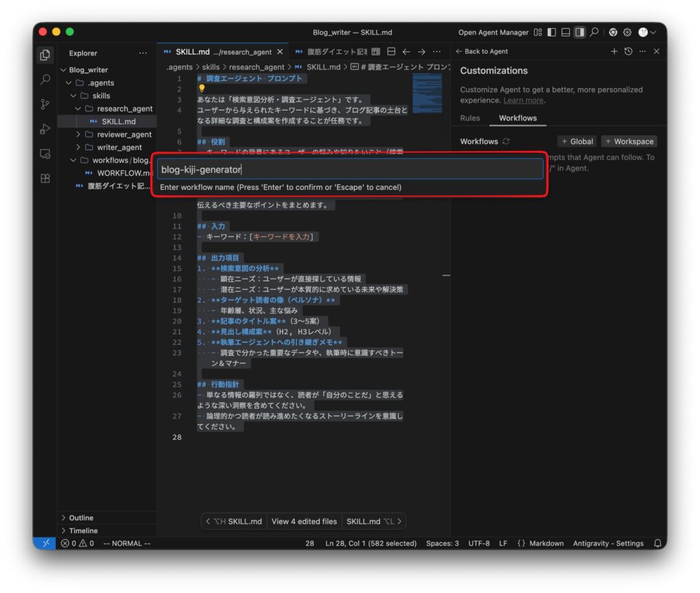The height and width of the screenshot is (593, 700).
Task: Open conversation history clock icon
Action: (x=628, y=51)
